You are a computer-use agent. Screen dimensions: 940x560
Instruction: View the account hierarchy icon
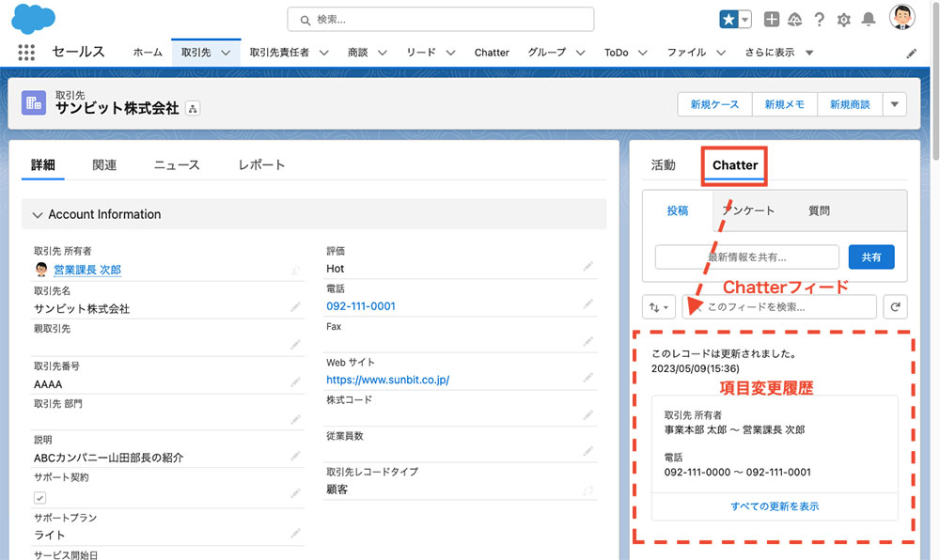(x=193, y=108)
